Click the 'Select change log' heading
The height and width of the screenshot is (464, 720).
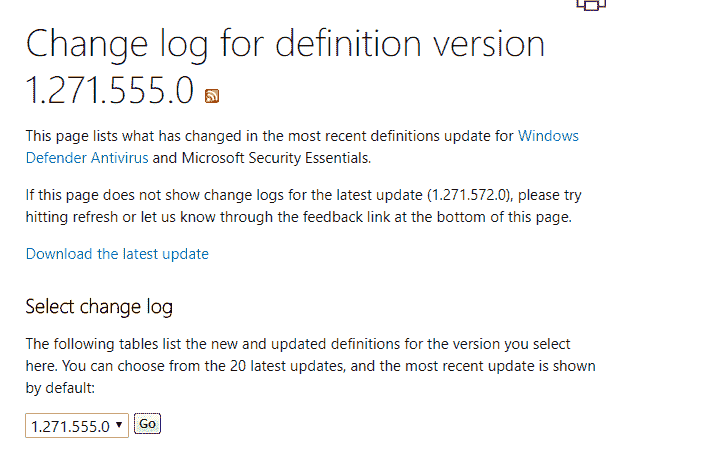(99, 307)
